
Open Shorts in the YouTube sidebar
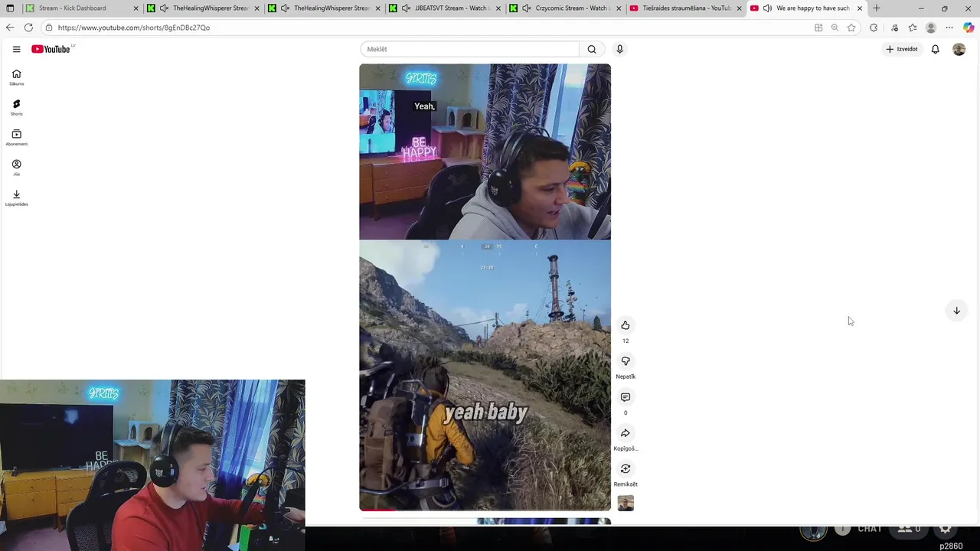click(16, 107)
